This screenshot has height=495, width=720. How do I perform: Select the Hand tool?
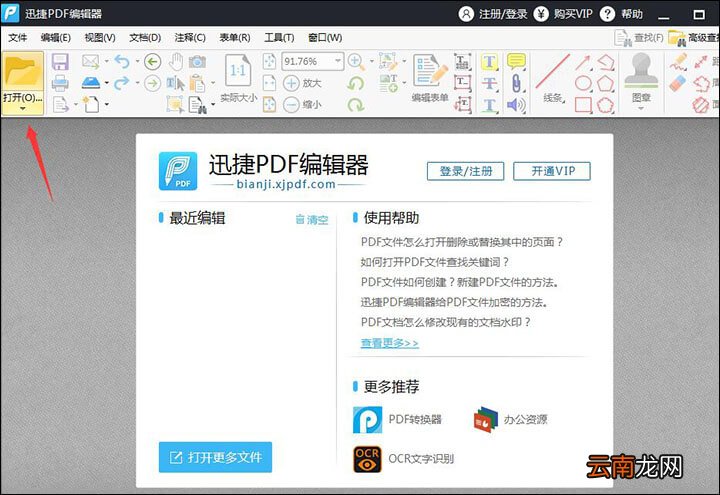pyautogui.click(x=175, y=61)
